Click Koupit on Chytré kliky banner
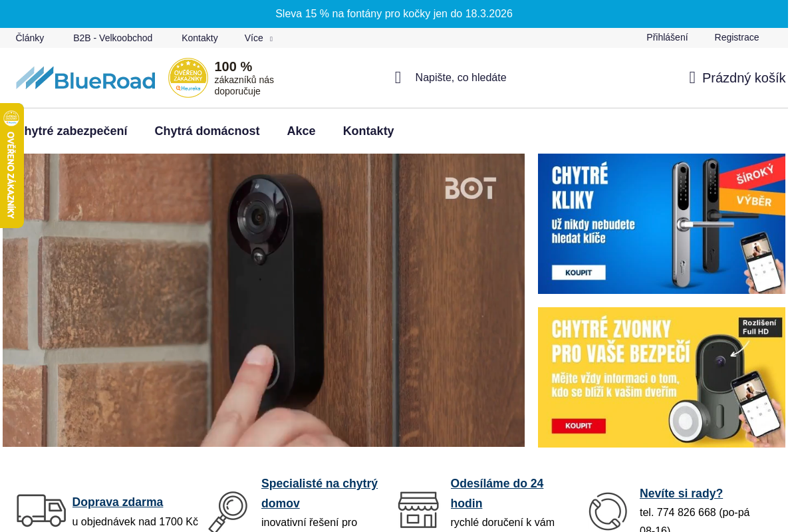Image resolution: width=798 pixels, height=532 pixels. [x=579, y=272]
